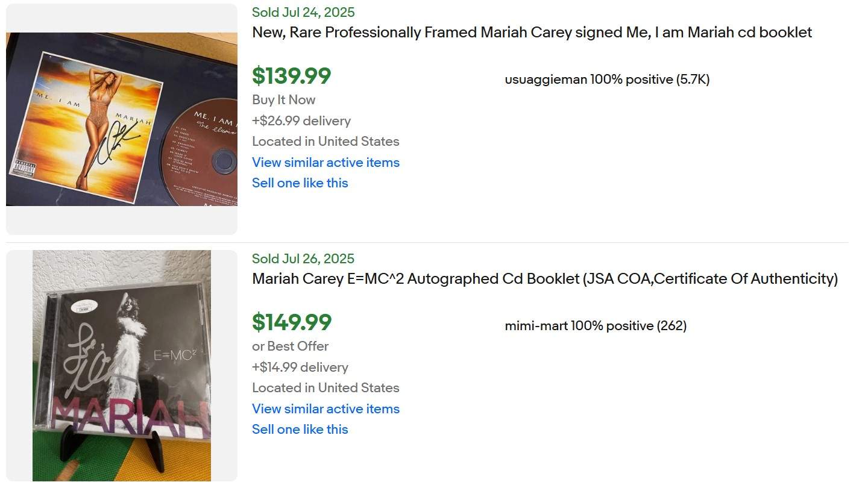Click seller usuaggieman's feedback text
Image resolution: width=868 pixels, height=488 pixels.
click(607, 80)
